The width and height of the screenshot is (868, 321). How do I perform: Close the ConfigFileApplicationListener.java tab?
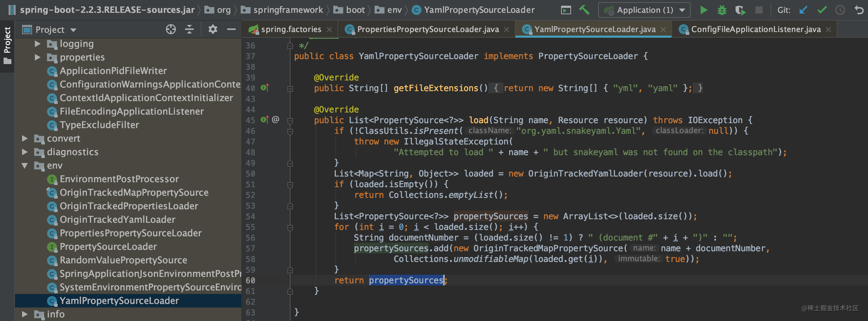click(828, 30)
